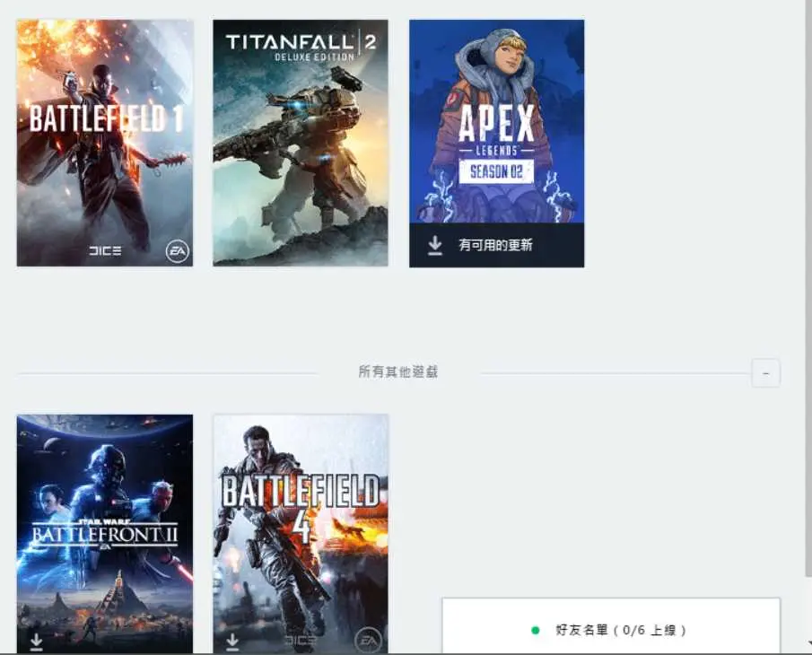Click the 所有其他遊戲 section heading
This screenshot has height=655, width=812.
[397, 371]
